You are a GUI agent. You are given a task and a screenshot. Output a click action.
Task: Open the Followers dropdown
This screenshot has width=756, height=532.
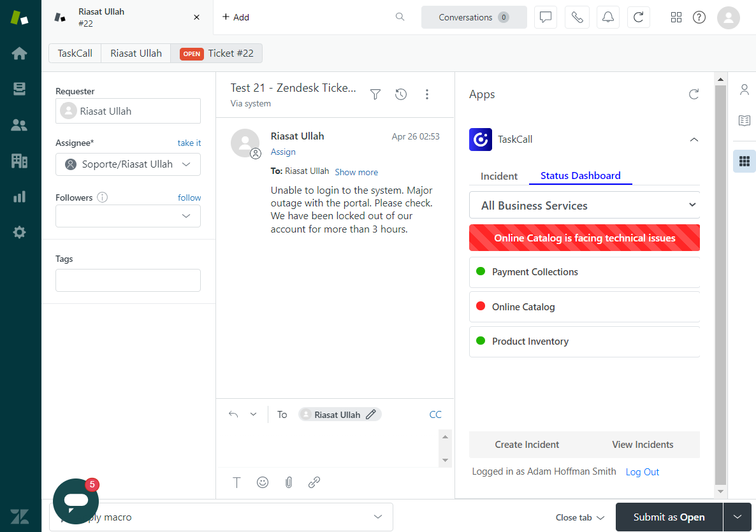[128, 216]
